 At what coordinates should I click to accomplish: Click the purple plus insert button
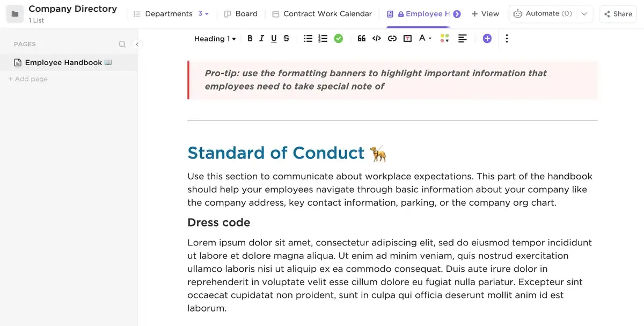(487, 38)
